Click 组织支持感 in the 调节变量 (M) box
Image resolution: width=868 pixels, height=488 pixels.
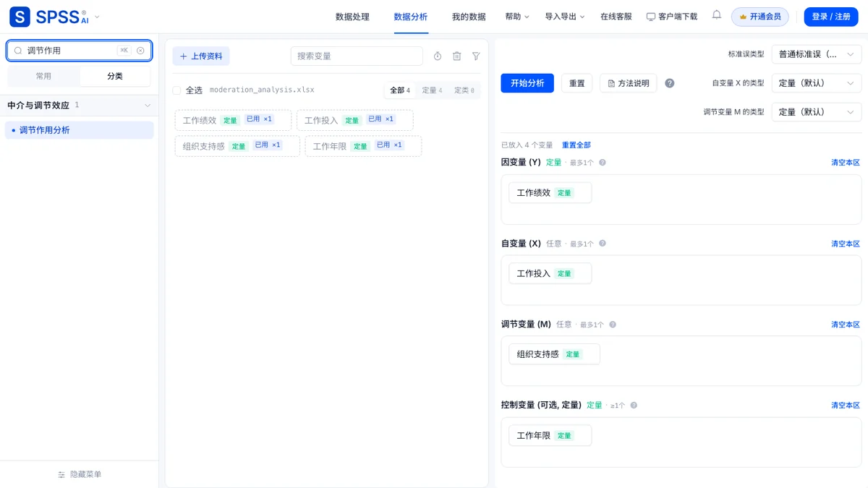click(555, 354)
